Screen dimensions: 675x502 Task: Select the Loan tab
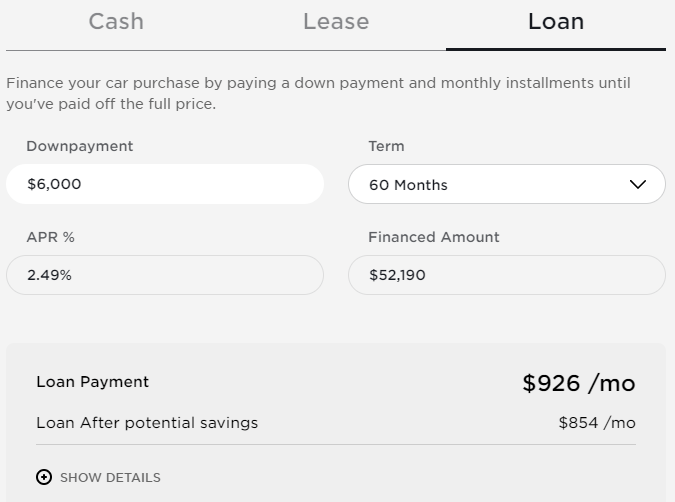(556, 22)
